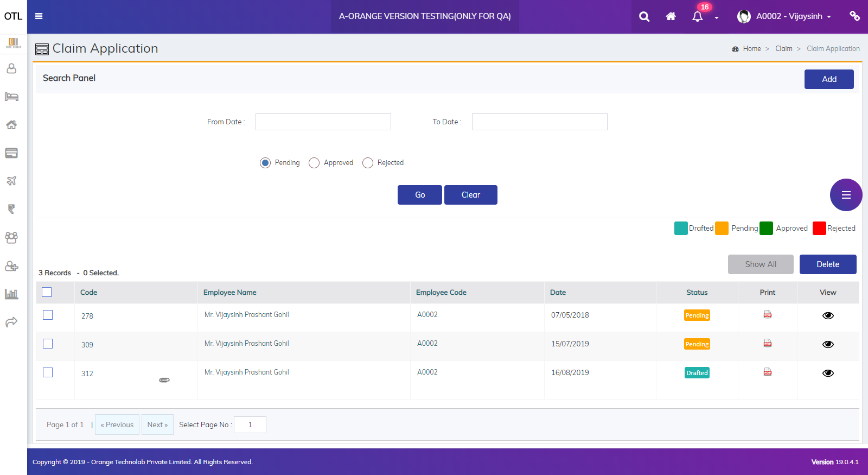This screenshot has height=475, width=868.
Task: Click date 15/07/2019 cell
Action: 570,344
